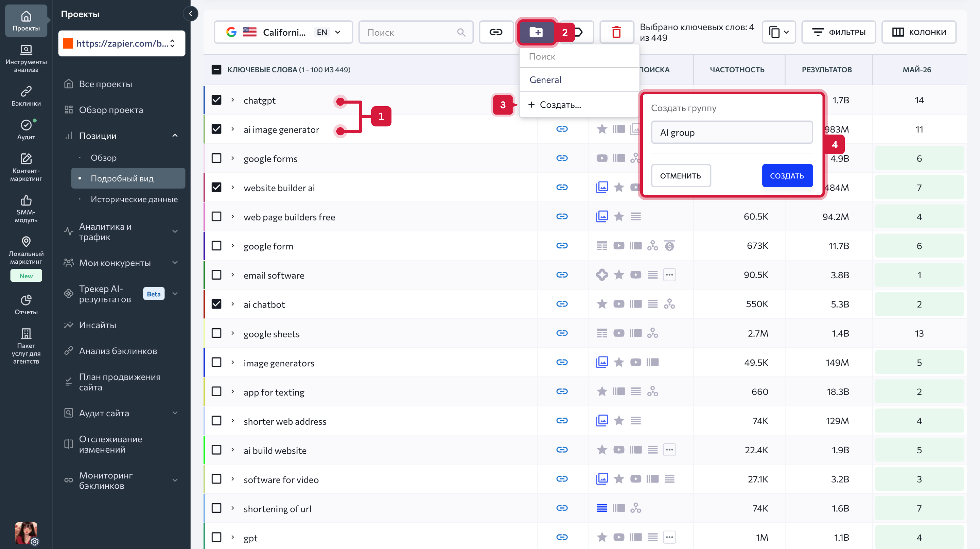The width and height of the screenshot is (980, 549).
Task: Collapse the sidebar with the arrow button
Action: [x=190, y=14]
